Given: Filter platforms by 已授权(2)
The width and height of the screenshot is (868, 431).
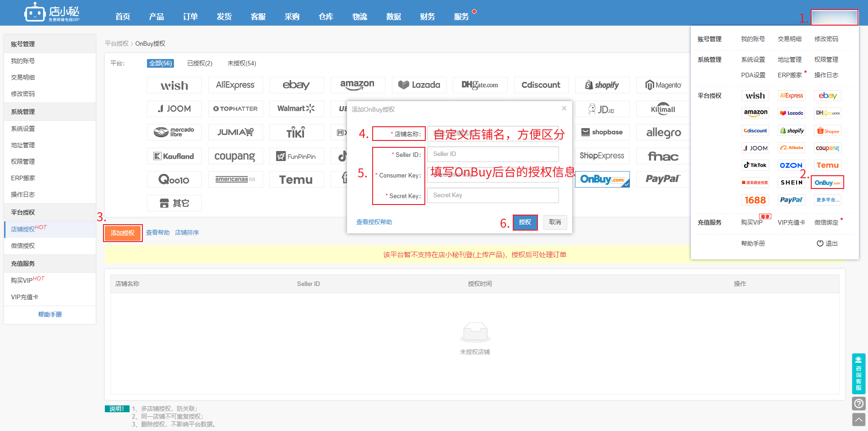Looking at the screenshot, I should point(200,63).
